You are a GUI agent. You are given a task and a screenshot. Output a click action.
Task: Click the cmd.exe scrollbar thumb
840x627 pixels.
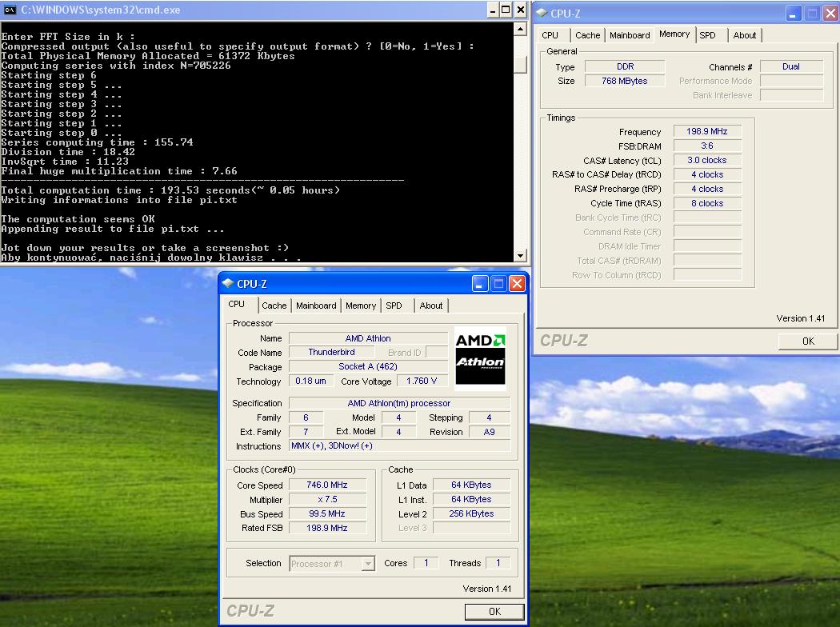tap(520, 64)
